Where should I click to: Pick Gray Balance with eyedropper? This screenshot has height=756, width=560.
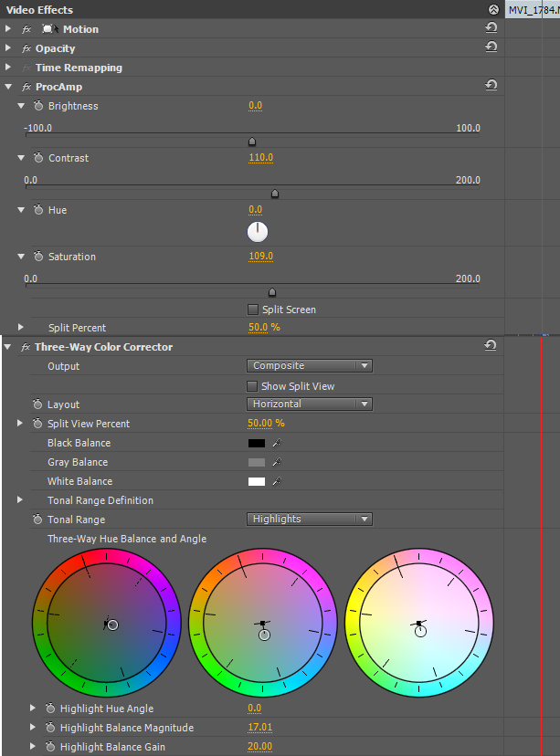click(x=277, y=462)
